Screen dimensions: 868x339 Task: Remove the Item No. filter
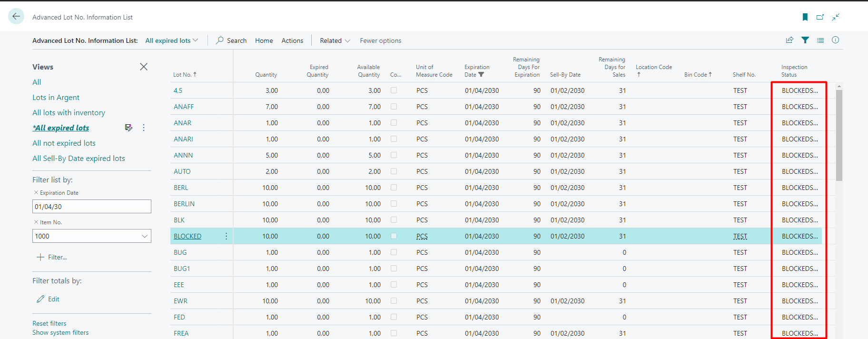coord(36,222)
